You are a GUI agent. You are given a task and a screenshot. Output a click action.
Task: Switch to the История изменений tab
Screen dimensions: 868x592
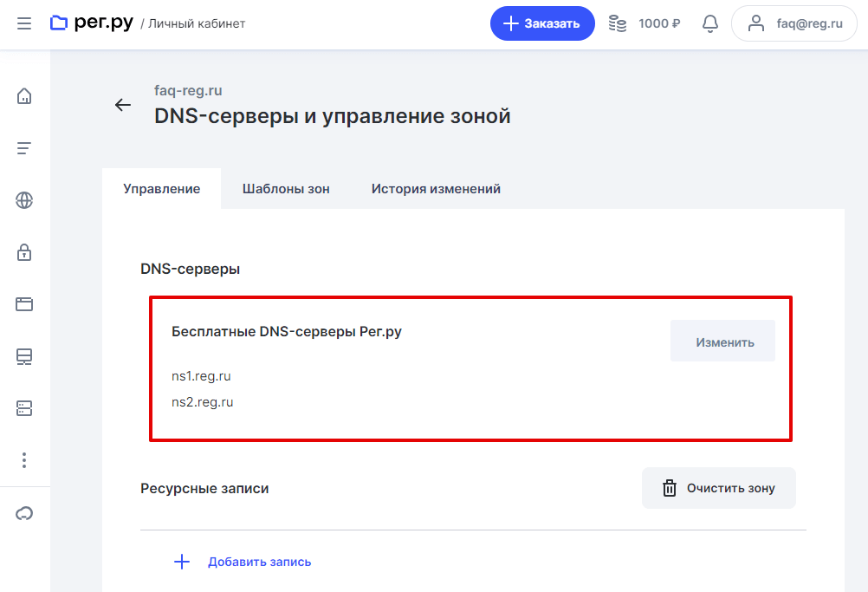436,189
